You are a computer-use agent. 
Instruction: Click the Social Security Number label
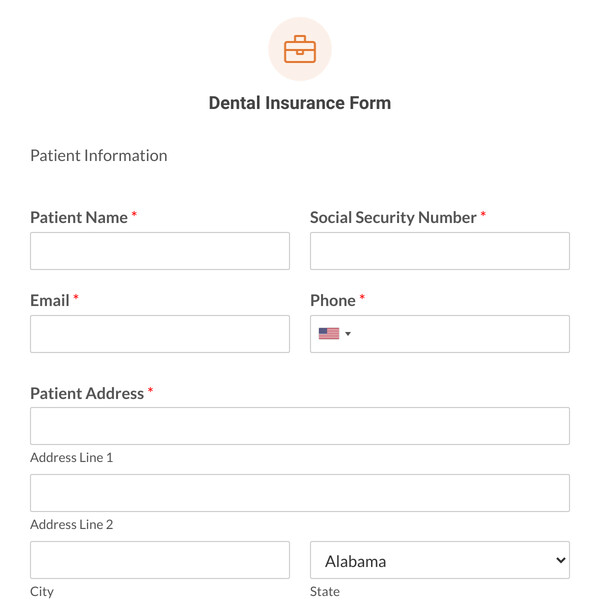tap(393, 217)
